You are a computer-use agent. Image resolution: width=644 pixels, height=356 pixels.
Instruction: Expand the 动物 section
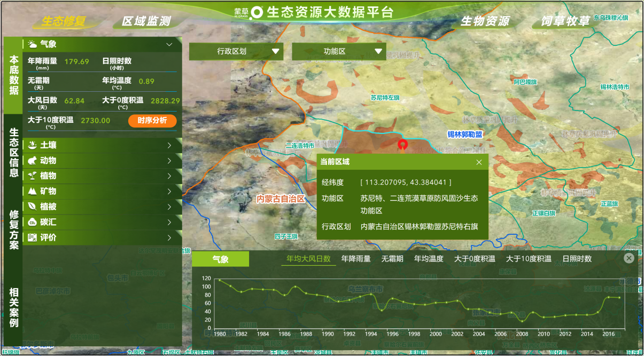point(169,161)
